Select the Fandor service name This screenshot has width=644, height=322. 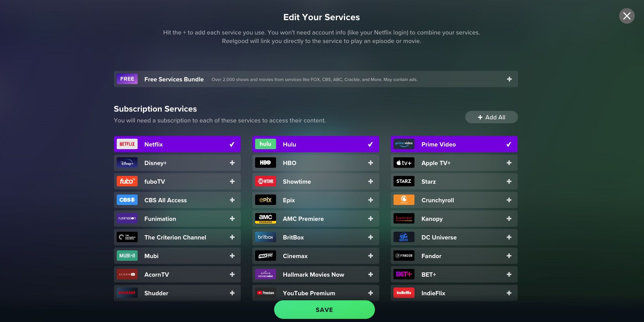click(432, 256)
